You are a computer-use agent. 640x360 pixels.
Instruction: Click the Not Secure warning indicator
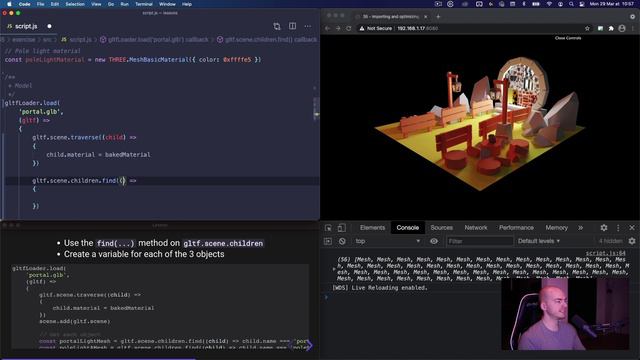click(x=376, y=28)
